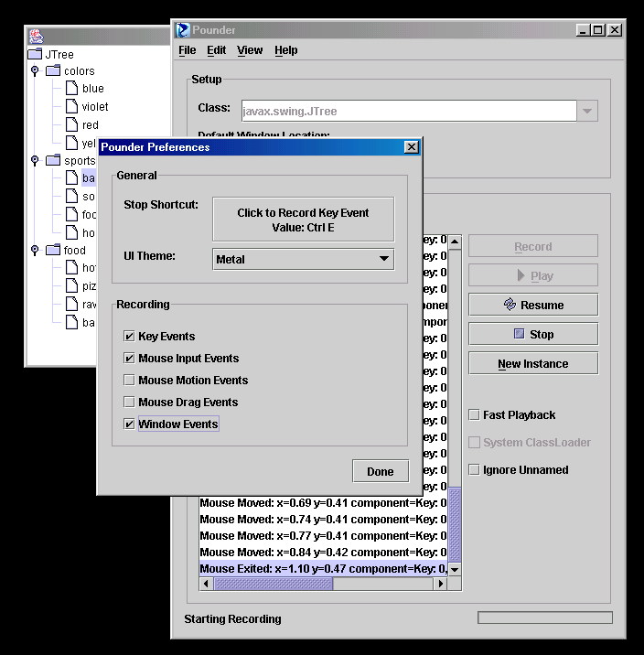Click the scroll up arrow in event list
644x655 pixels.
tap(455, 242)
